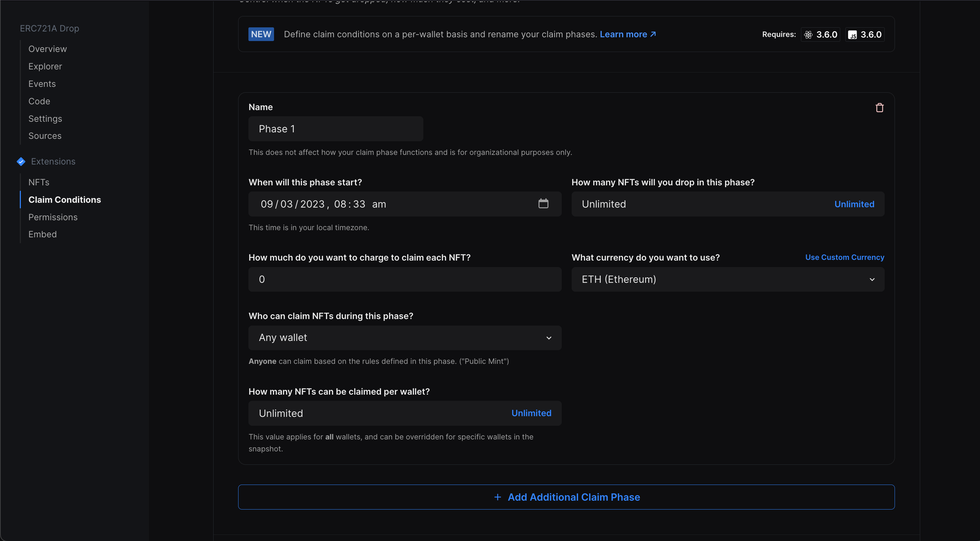Click the Add Additional Claim Phase button

click(567, 496)
